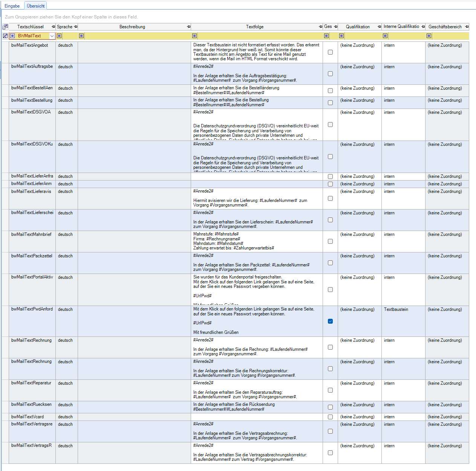The height and width of the screenshot is (471, 476).
Task: Check the Ges box for bwMailTextMahnbrief
Action: 330,242
